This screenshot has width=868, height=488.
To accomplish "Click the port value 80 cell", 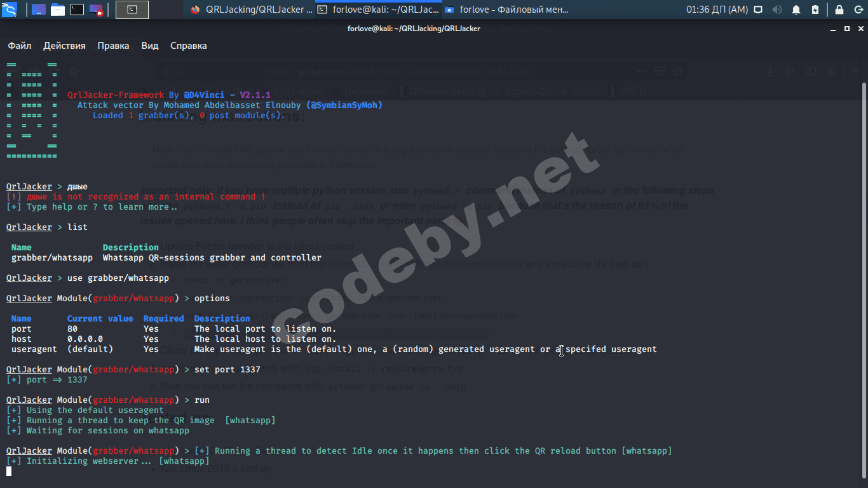I will (x=72, y=329).
